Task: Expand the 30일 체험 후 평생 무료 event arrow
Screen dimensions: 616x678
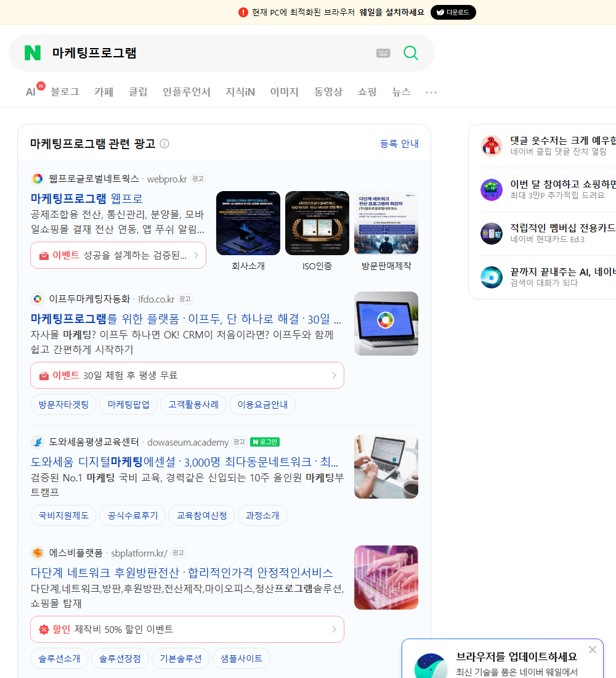Action: [x=334, y=375]
